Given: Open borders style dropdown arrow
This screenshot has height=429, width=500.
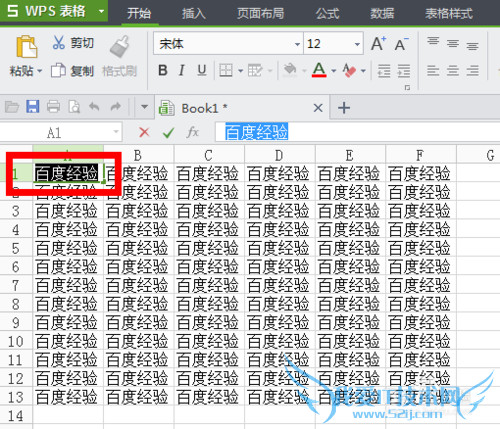Looking at the screenshot, I should [x=240, y=71].
